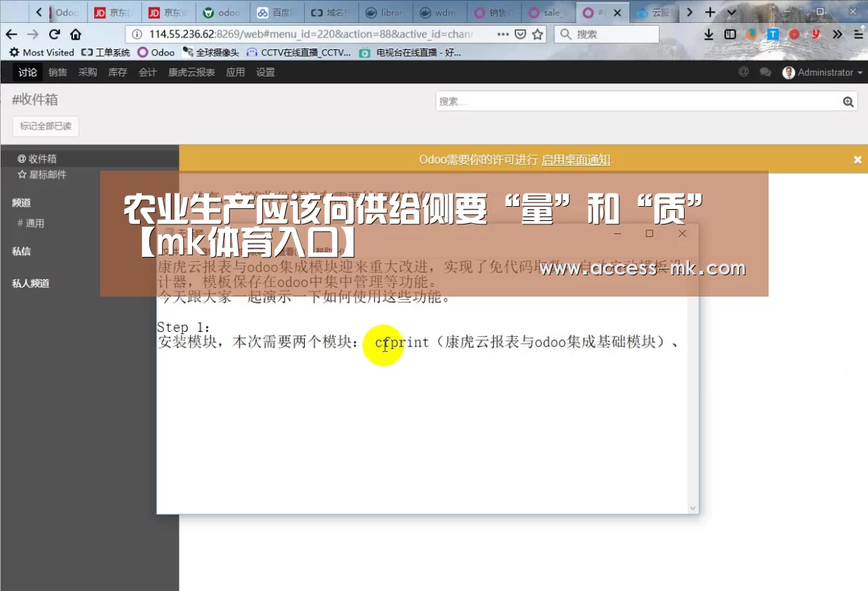This screenshot has width=868, height=591.
Task: Switch to the 百度 tab
Action: [276, 13]
